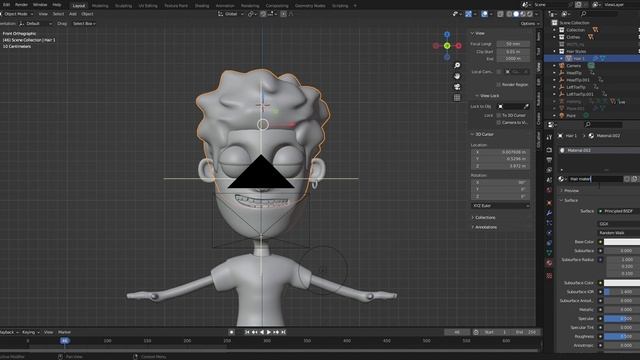Switch perspective/orthographic grid icon
Image resolution: width=640 pixels, height=360 pixels.
click(457, 97)
